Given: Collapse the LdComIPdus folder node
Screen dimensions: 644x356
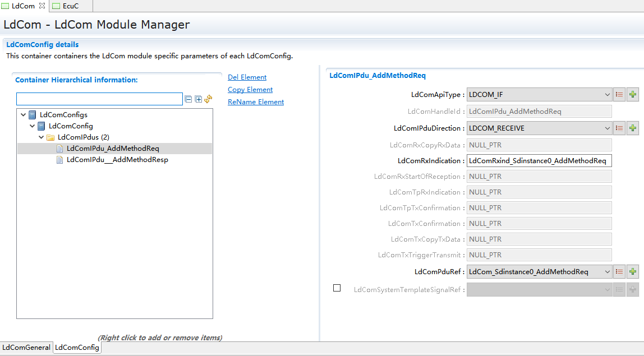Looking at the screenshot, I should pyautogui.click(x=42, y=137).
